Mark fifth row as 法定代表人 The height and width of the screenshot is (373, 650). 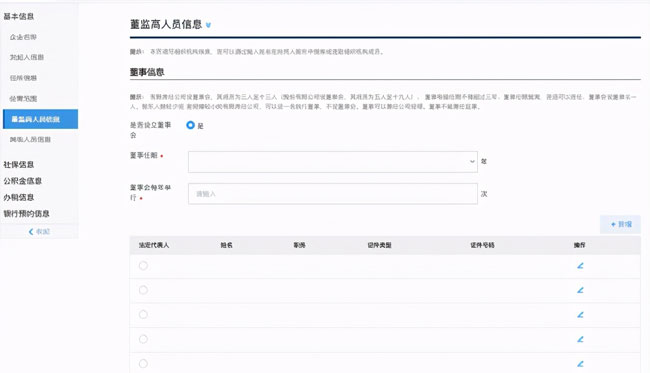(x=143, y=363)
